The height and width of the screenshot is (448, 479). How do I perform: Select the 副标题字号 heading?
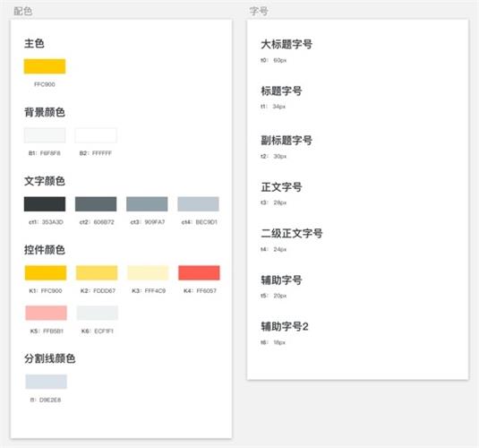tap(287, 141)
